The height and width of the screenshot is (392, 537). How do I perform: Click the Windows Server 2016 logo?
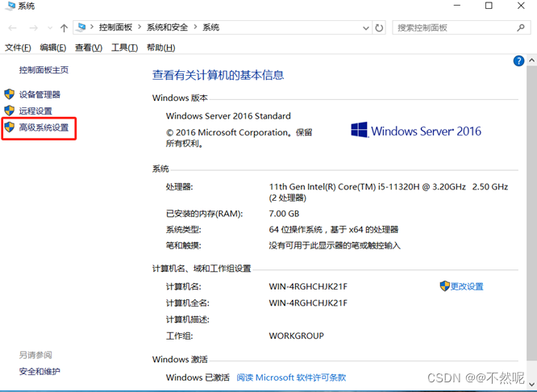point(416,131)
